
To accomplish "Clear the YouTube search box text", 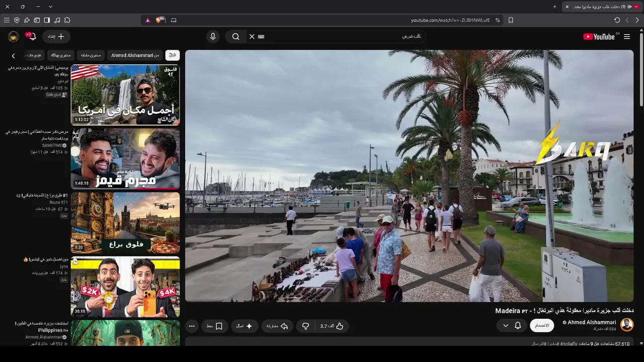I will [x=252, y=37].
